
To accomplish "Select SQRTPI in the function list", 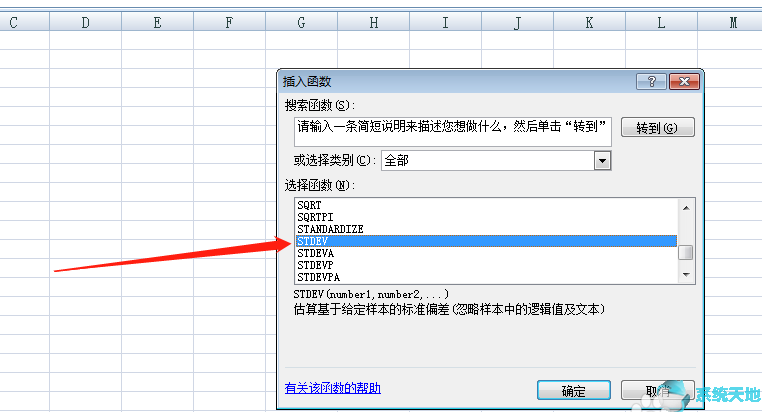I will (x=486, y=217).
